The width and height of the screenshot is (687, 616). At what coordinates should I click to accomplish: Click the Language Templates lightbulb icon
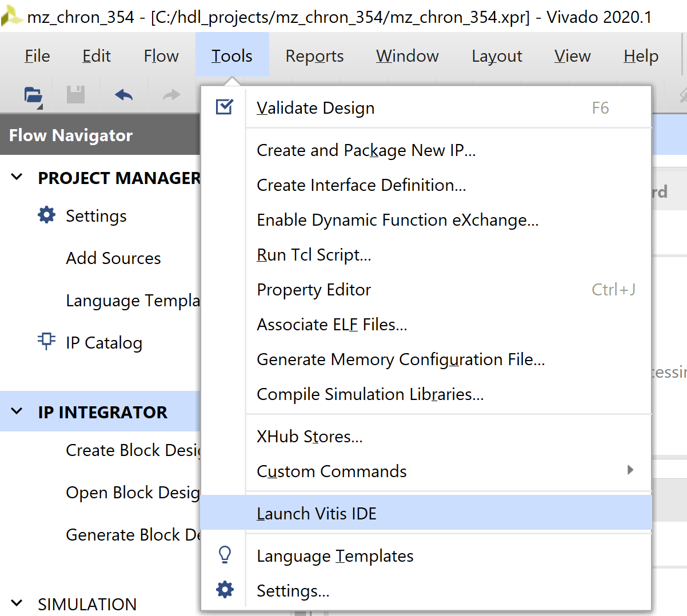225,555
